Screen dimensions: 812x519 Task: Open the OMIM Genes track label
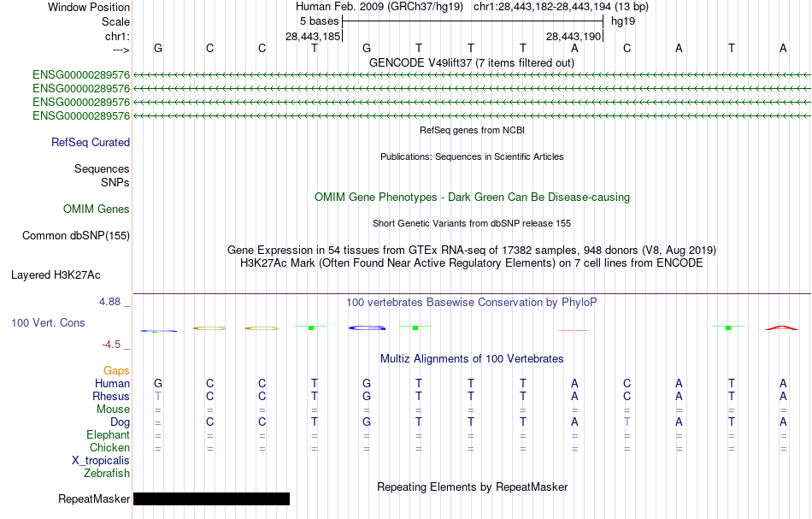tap(97, 209)
